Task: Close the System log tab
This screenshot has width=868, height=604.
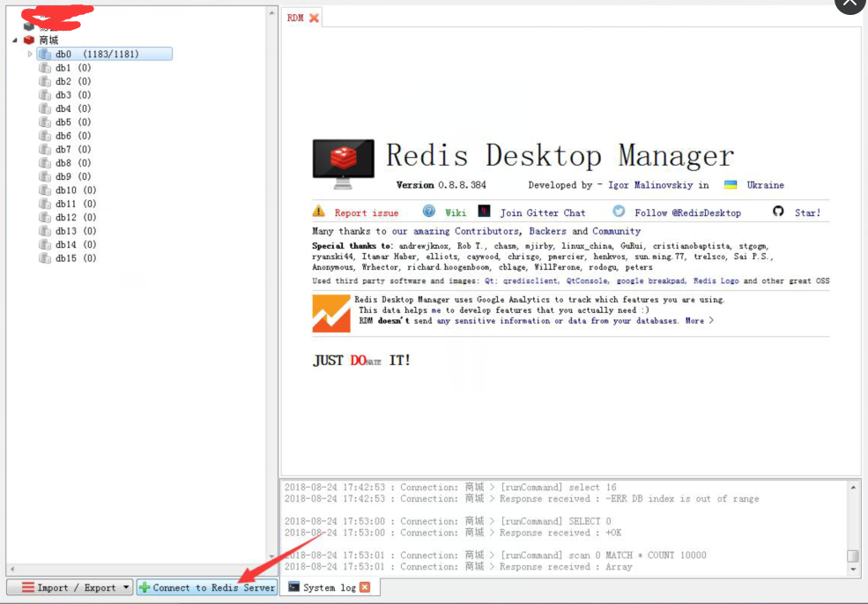Action: coord(365,587)
